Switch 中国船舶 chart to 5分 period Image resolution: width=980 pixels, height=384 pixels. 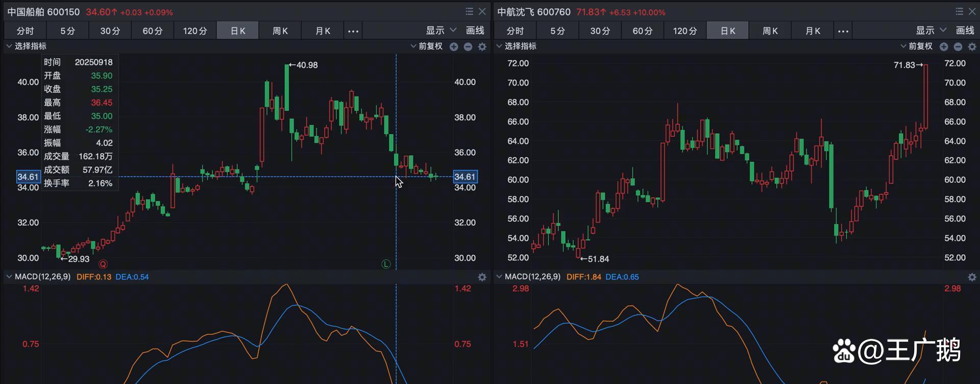pos(67,31)
